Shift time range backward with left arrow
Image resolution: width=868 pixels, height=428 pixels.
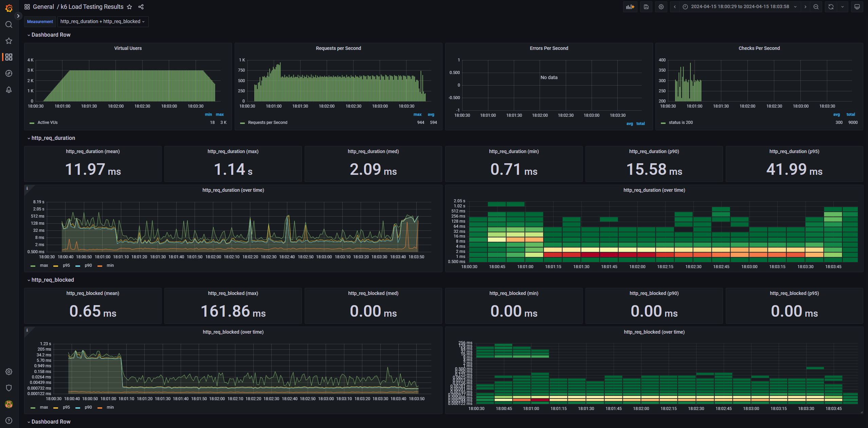pos(675,7)
